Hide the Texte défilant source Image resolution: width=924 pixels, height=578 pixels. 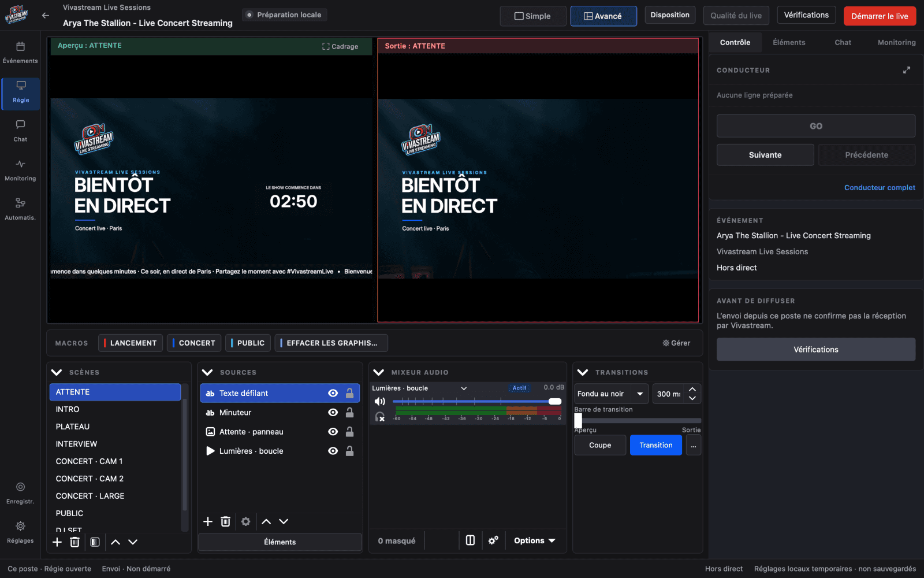[x=333, y=393]
